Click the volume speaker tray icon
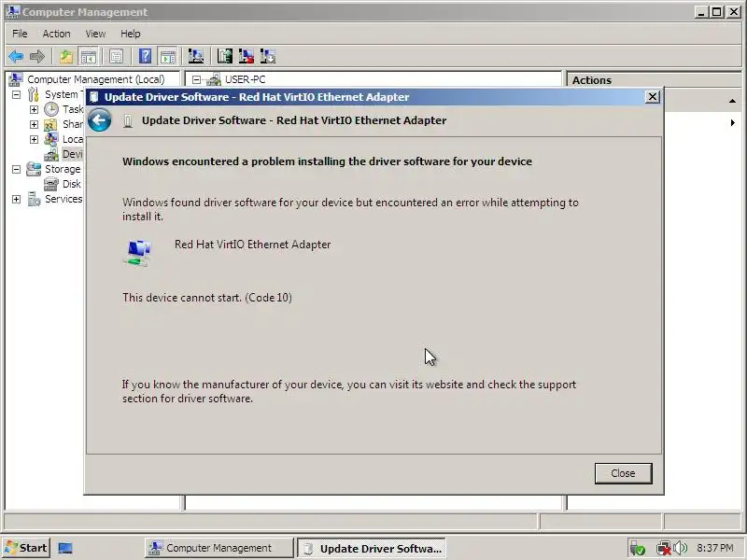Screen dimensions: 747x560 tap(681, 548)
